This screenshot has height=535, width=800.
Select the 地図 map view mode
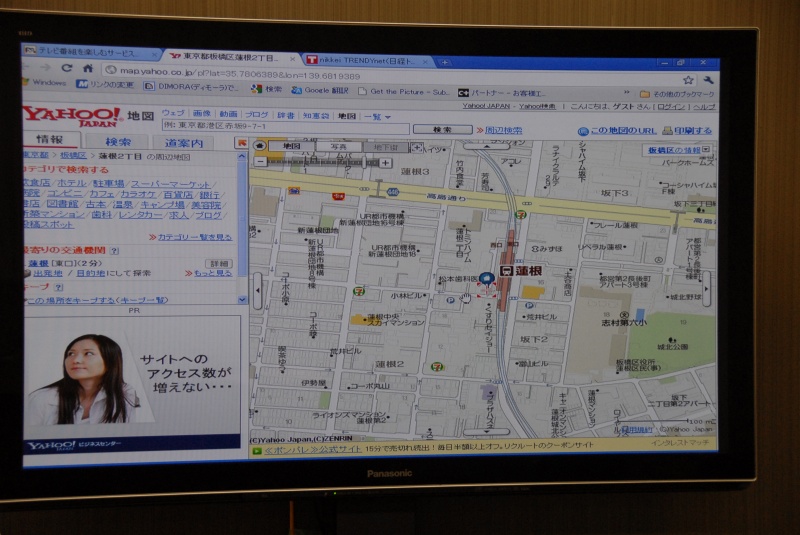tap(292, 146)
